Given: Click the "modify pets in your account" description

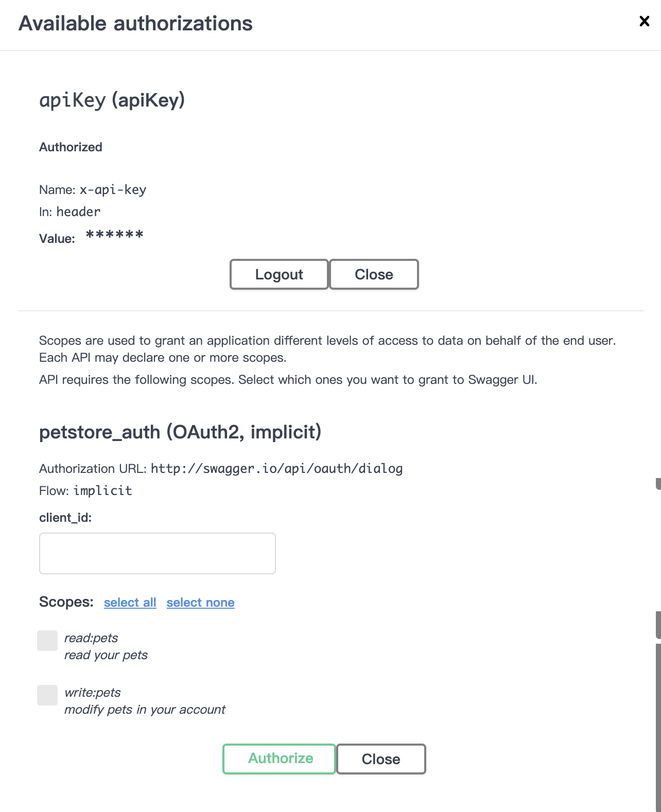Looking at the screenshot, I should pos(145,710).
